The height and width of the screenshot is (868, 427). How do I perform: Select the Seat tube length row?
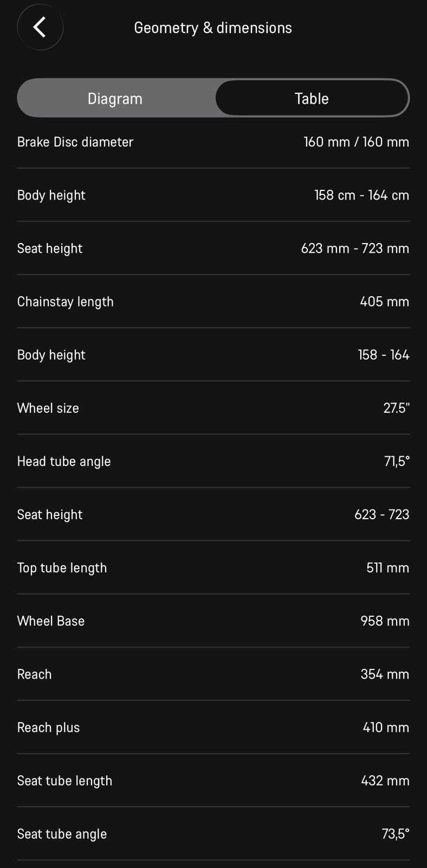[x=214, y=780]
